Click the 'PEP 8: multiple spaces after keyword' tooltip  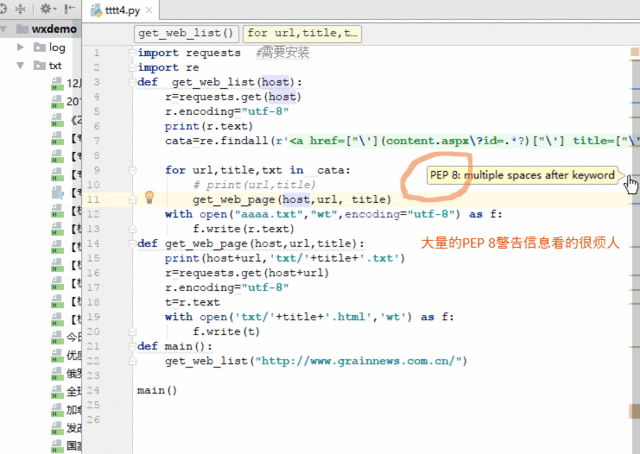(x=522, y=175)
